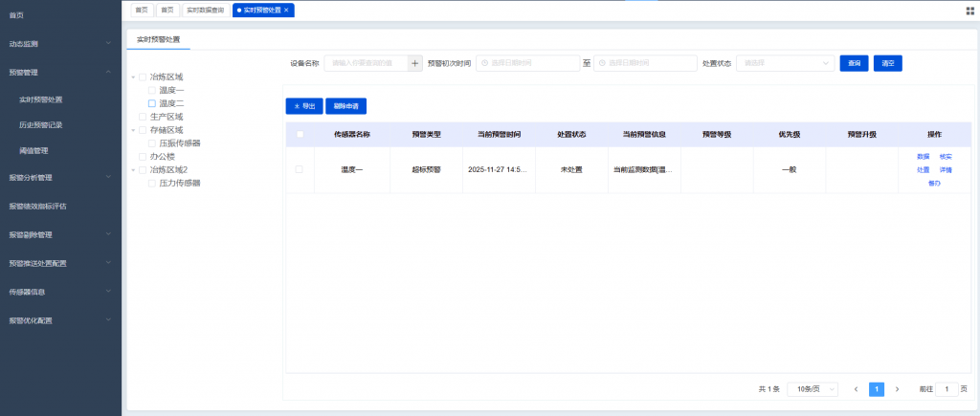980x416 pixels.
Task: Close the 实时预警处置 tab with its X icon
Action: pyautogui.click(x=286, y=10)
